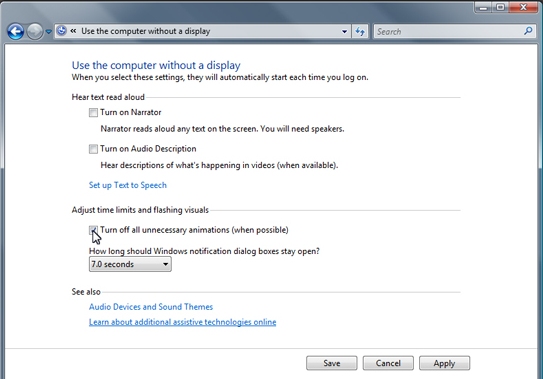The width and height of the screenshot is (543, 379).
Task: Refresh the page with the arrows icon
Action: coord(360,32)
